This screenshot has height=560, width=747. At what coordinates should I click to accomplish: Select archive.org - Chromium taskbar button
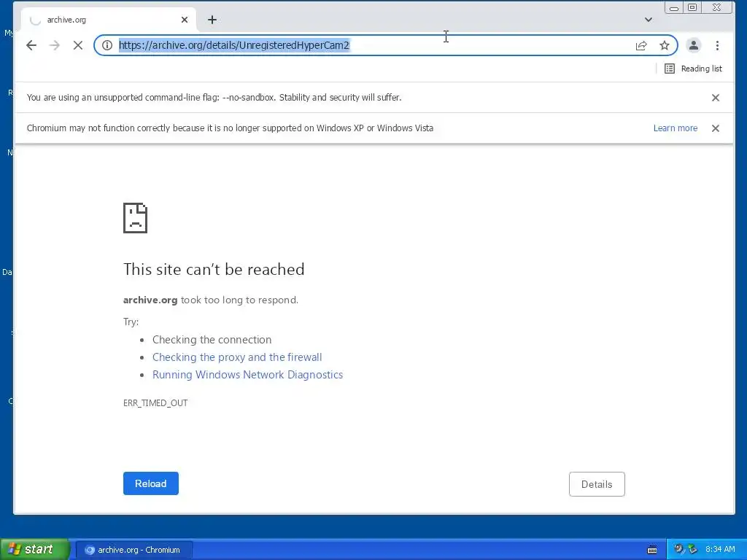tap(134, 550)
